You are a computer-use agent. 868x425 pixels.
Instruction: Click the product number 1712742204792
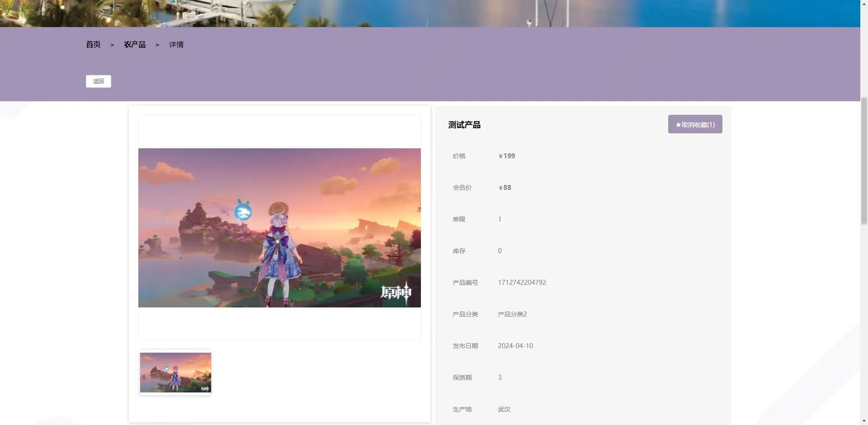point(522,283)
